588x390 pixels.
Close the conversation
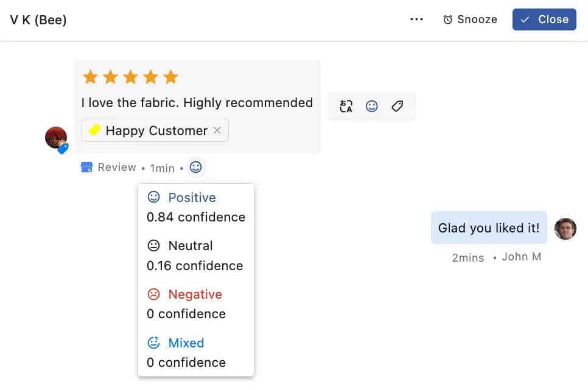pos(544,19)
